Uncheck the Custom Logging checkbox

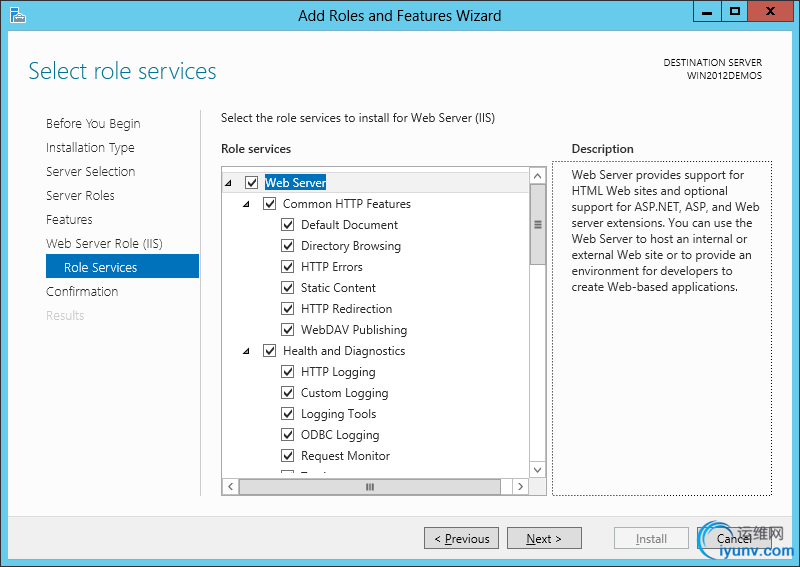point(288,392)
